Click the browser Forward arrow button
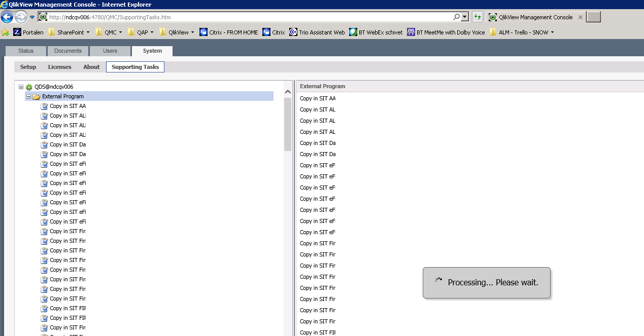The image size is (644, 336). click(x=21, y=17)
